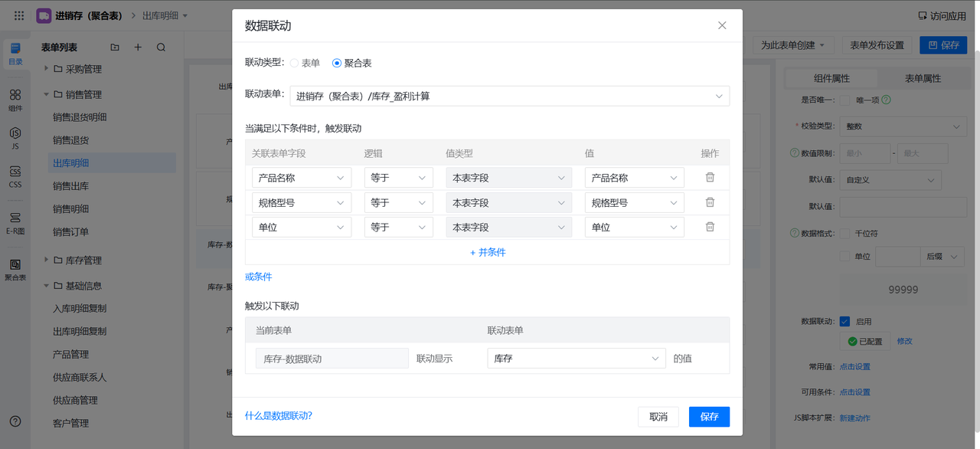Toggle the 启用 data linkage checkbox
980x449 pixels.
click(x=845, y=322)
